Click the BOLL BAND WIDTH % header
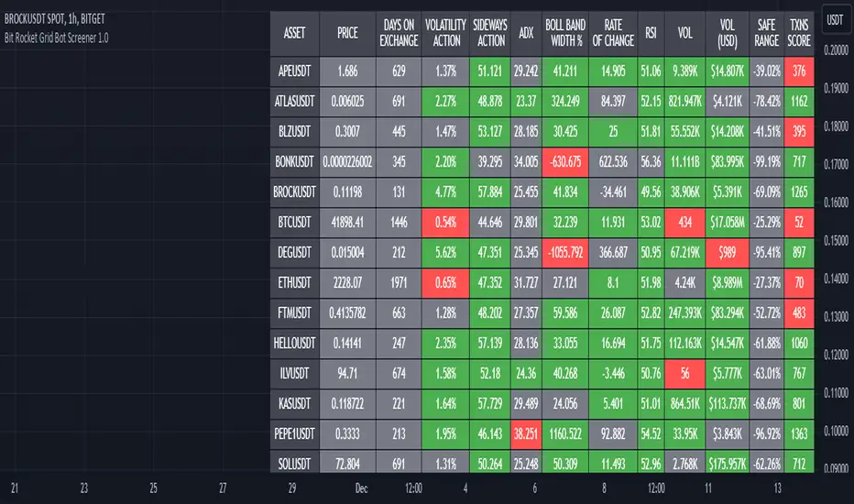 [564, 34]
